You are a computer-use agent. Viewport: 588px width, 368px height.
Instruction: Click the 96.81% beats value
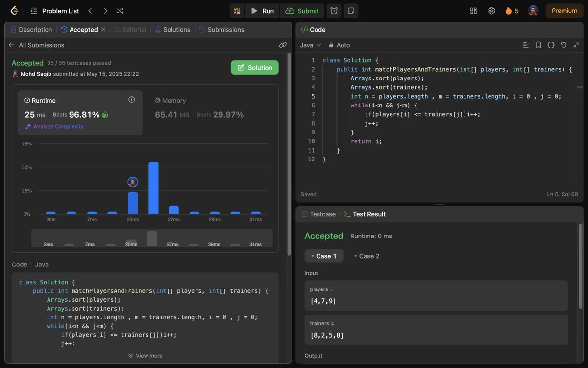coord(84,114)
